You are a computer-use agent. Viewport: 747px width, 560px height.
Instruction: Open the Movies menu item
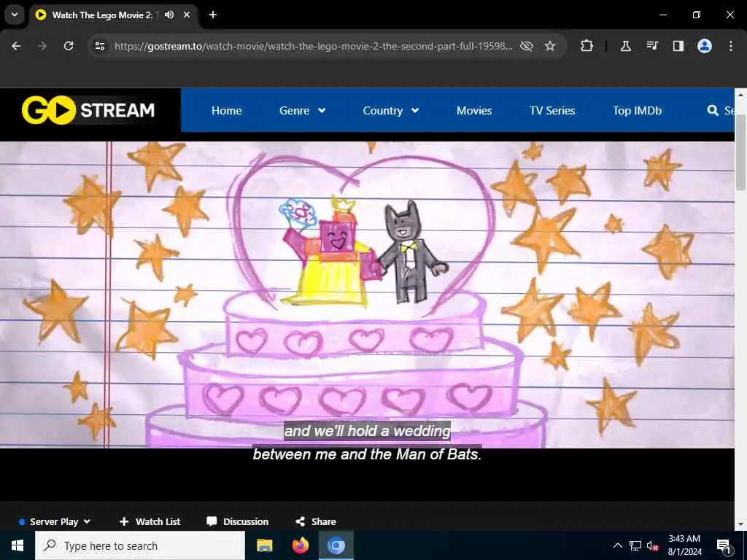(x=474, y=111)
